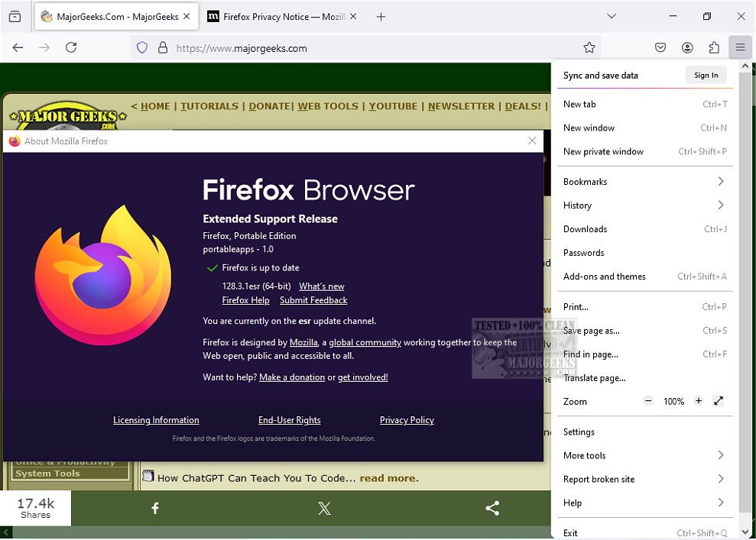
Task: Decrease zoom with the minus control
Action: [647, 400]
